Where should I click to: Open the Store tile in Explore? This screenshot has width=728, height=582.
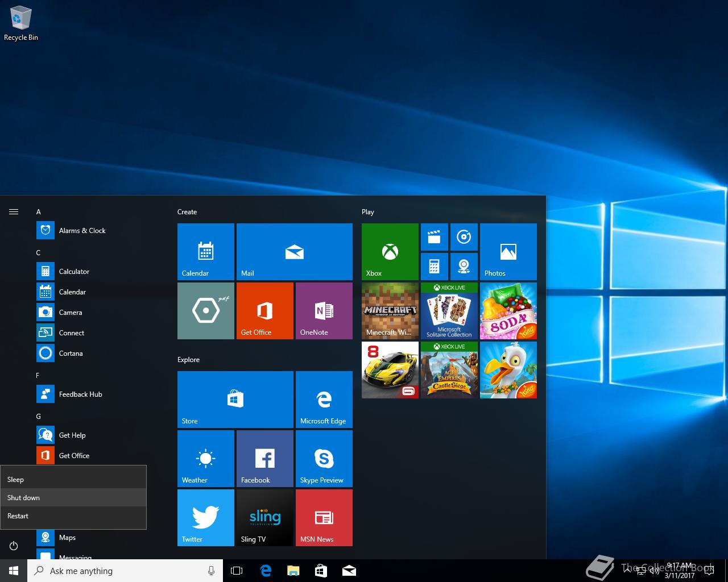[235, 400]
